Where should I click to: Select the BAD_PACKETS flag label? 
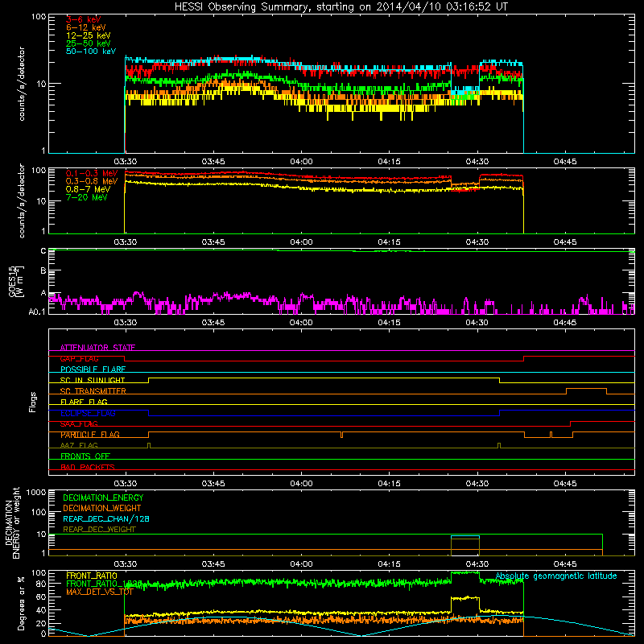point(88,467)
